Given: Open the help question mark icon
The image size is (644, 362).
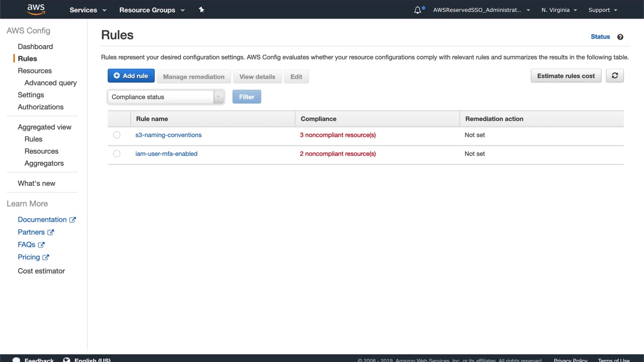Looking at the screenshot, I should pyautogui.click(x=620, y=37).
